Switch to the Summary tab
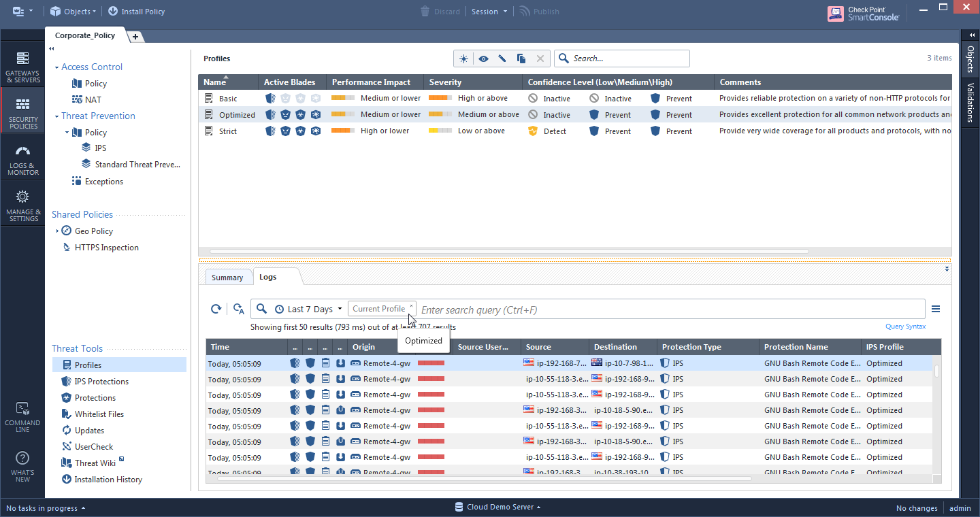980x517 pixels. pos(227,278)
